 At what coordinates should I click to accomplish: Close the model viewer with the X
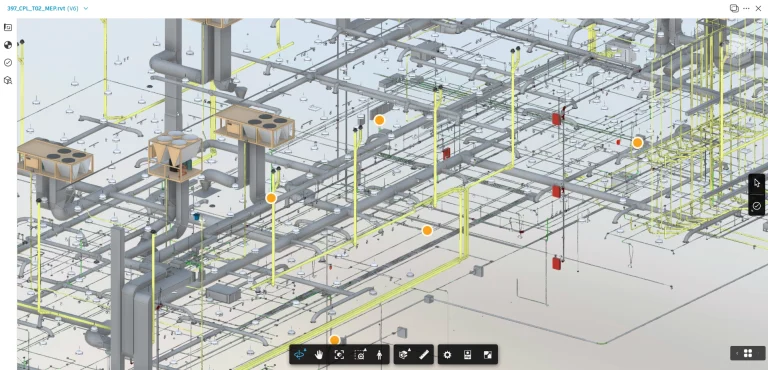coord(758,8)
